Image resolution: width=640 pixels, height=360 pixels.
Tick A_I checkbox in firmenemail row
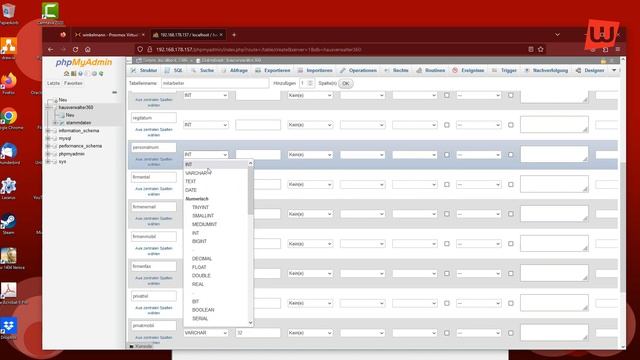pyautogui.click(x=511, y=214)
